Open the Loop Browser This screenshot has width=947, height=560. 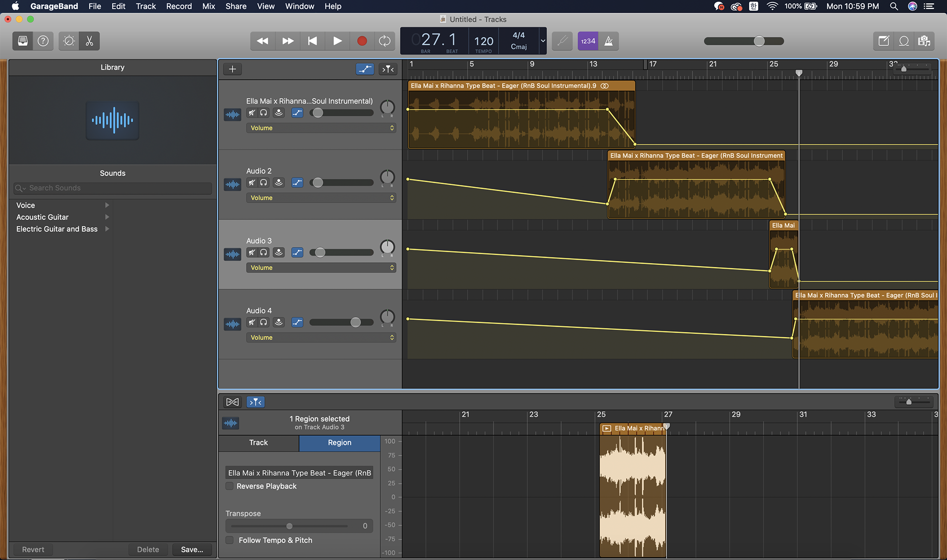tap(904, 41)
